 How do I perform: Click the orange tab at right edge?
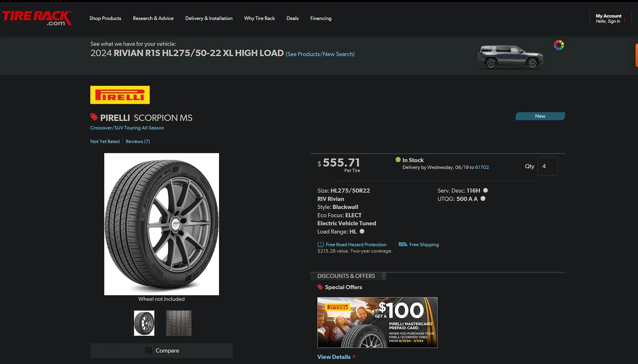point(636,55)
